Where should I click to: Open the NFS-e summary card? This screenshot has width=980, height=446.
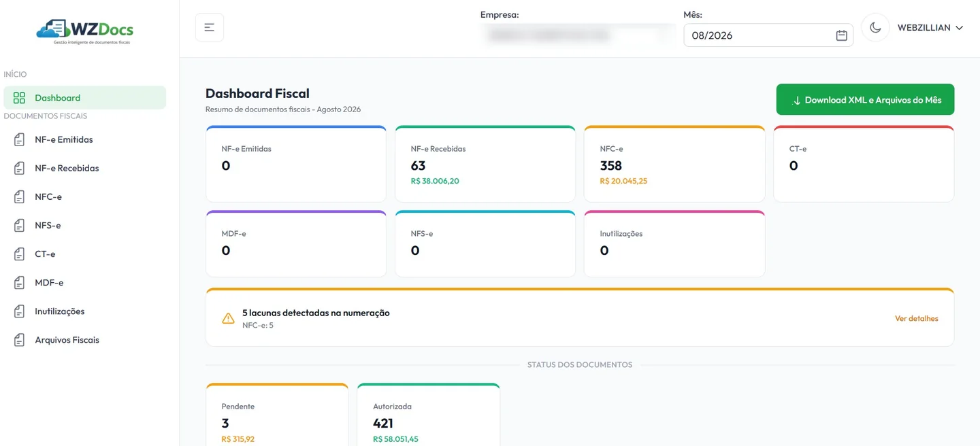(485, 243)
